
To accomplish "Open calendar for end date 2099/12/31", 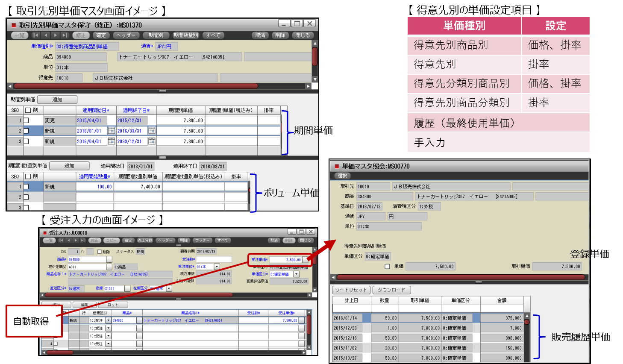I will 152,141.
